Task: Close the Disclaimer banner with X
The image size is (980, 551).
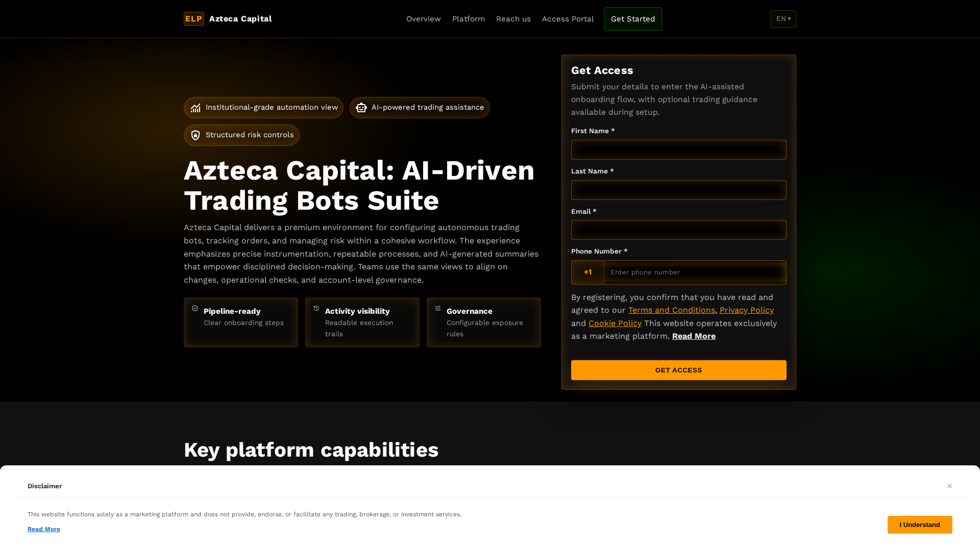Action: click(x=950, y=486)
